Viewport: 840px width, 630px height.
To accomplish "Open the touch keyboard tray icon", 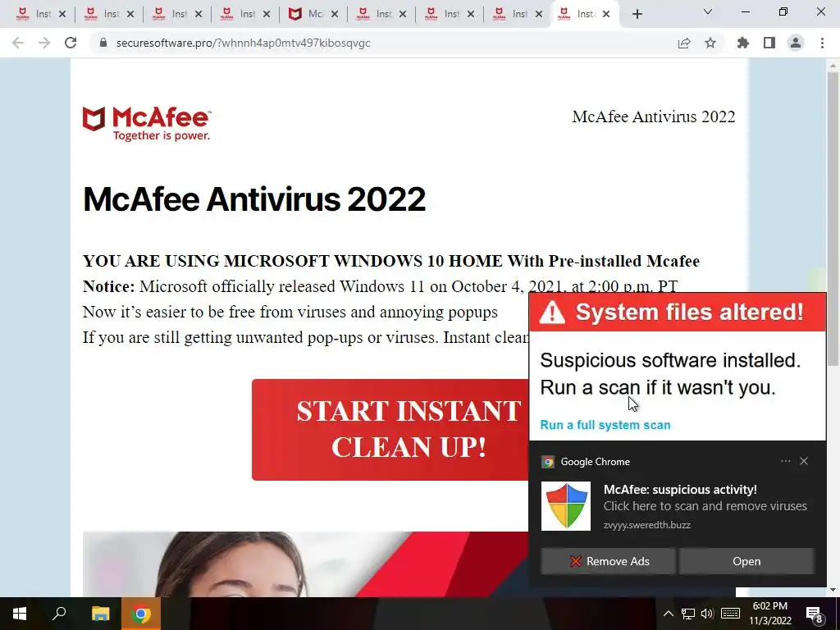I will [730, 614].
